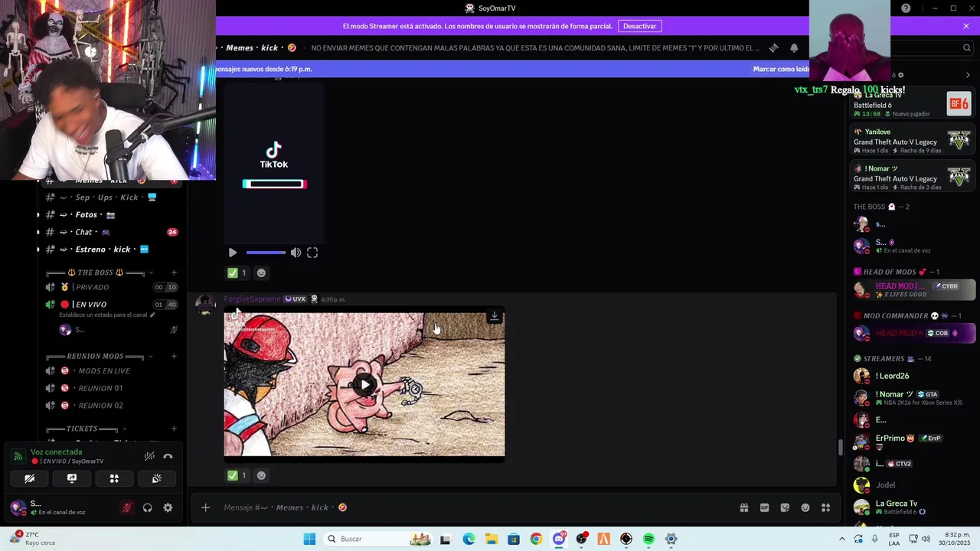This screenshot has width=980, height=551.
Task: Open the apps launcher in the message bar
Action: 825,507
